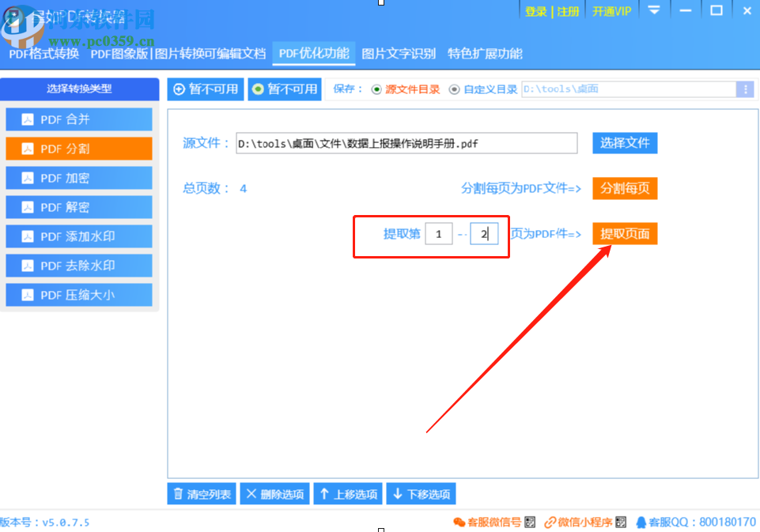The height and width of the screenshot is (532, 760).
Task: Click the 总页数 value 4
Action: click(x=244, y=188)
